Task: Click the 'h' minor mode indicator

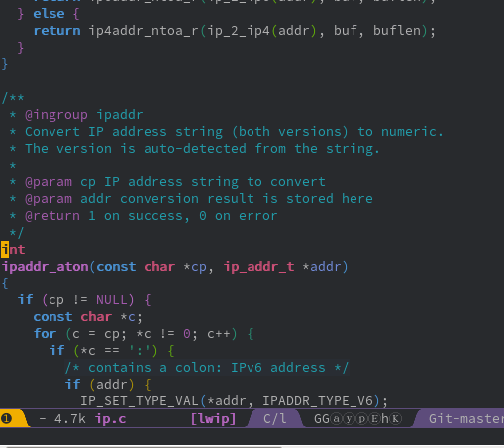Action: pos(385,419)
